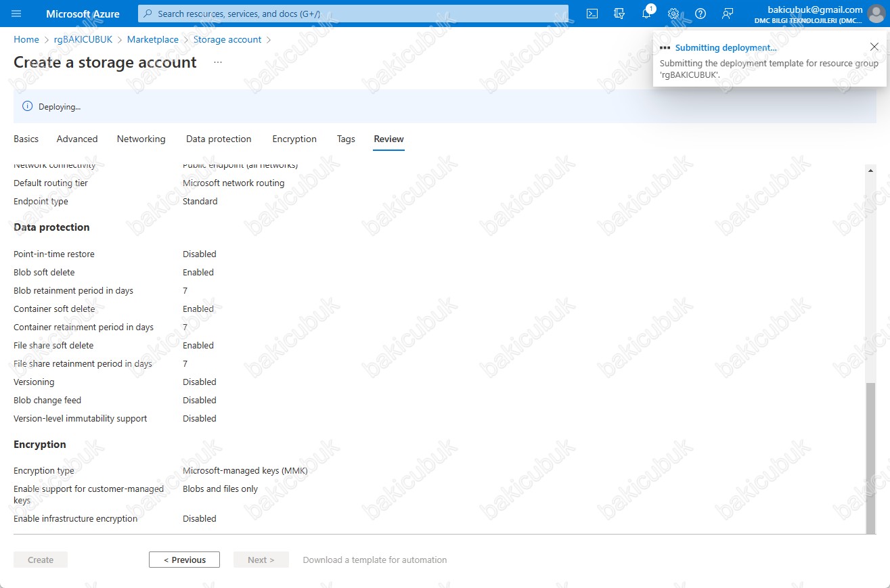
Task: Switch to the Tags tab
Action: (346, 139)
